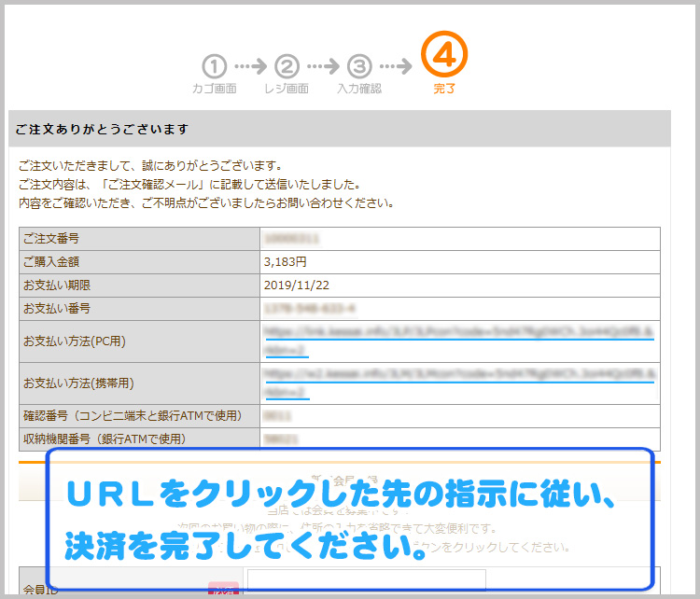
Task: Click the blurred ご注文番号 value
Action: pyautogui.click(x=290, y=239)
